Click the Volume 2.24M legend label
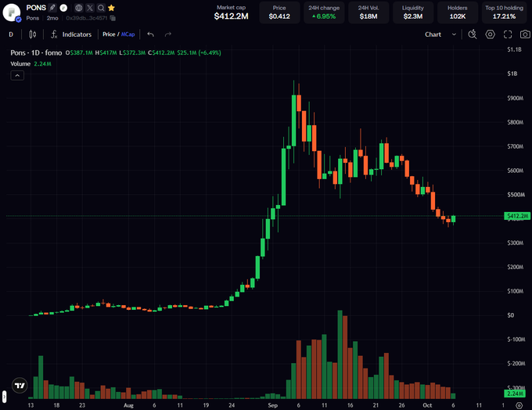Viewport: 532px width, 410px height. 31,64
